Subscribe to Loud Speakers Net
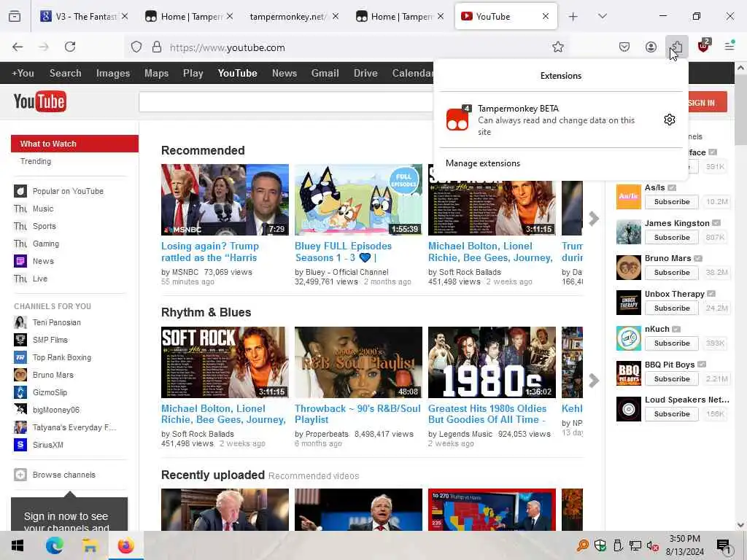 (x=672, y=414)
